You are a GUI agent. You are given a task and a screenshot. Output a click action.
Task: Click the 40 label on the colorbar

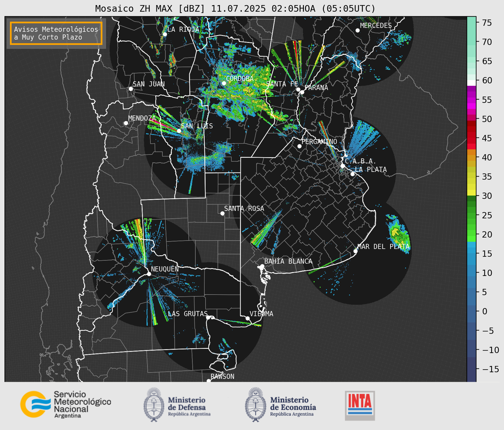pos(487,157)
